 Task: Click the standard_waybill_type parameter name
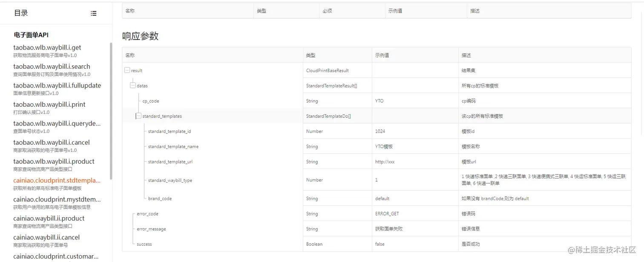(x=170, y=180)
